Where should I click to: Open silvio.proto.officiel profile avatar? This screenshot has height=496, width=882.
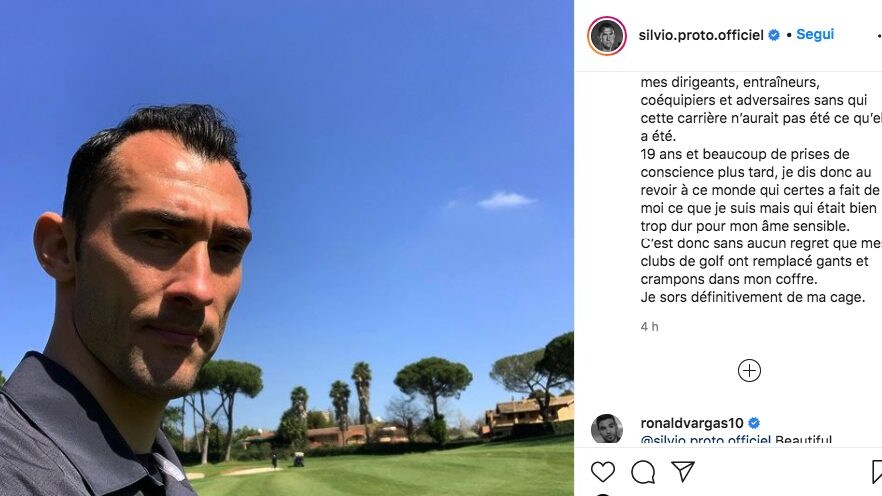coord(607,35)
